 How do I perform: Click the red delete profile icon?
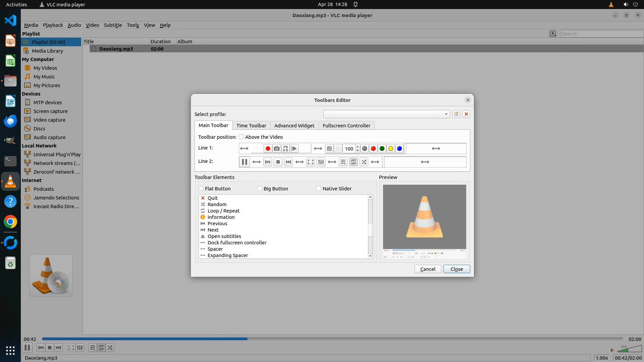[x=466, y=114]
